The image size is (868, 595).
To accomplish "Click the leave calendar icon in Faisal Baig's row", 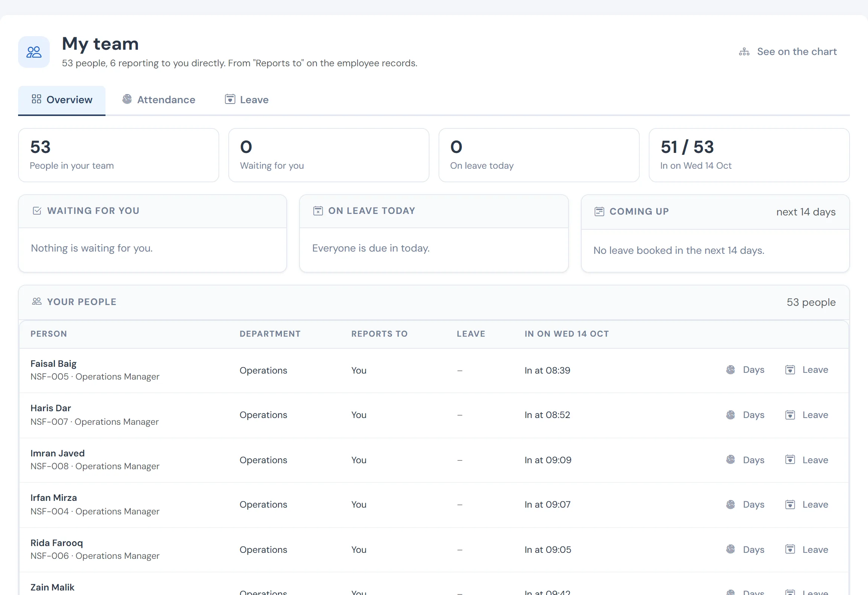I will [790, 370].
